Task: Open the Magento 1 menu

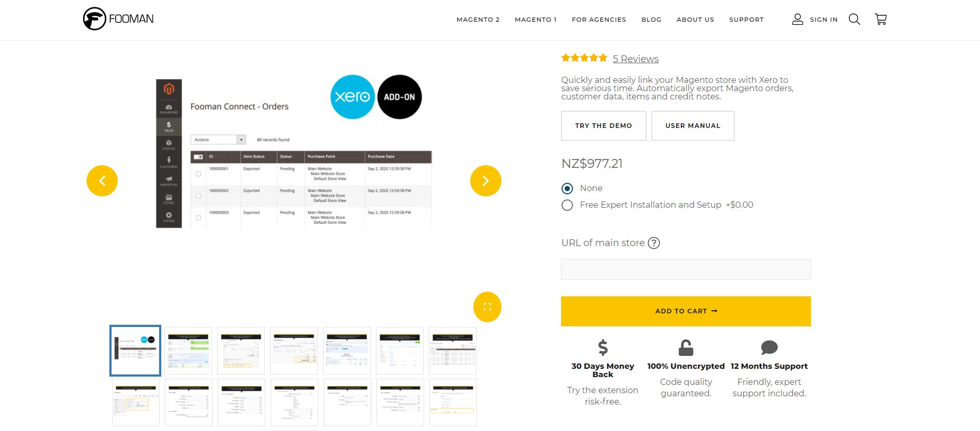Action: tap(536, 20)
